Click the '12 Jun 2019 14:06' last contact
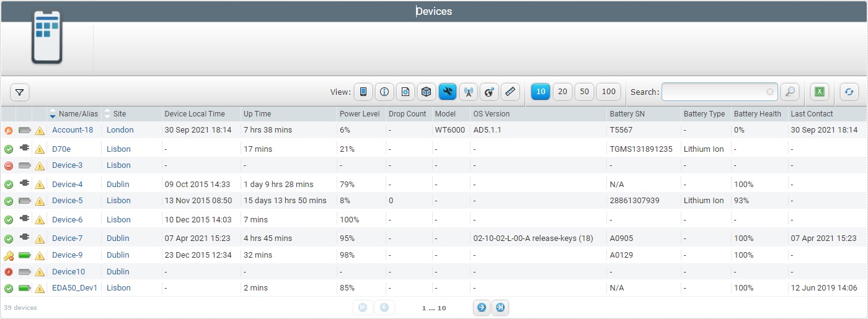 824,288
